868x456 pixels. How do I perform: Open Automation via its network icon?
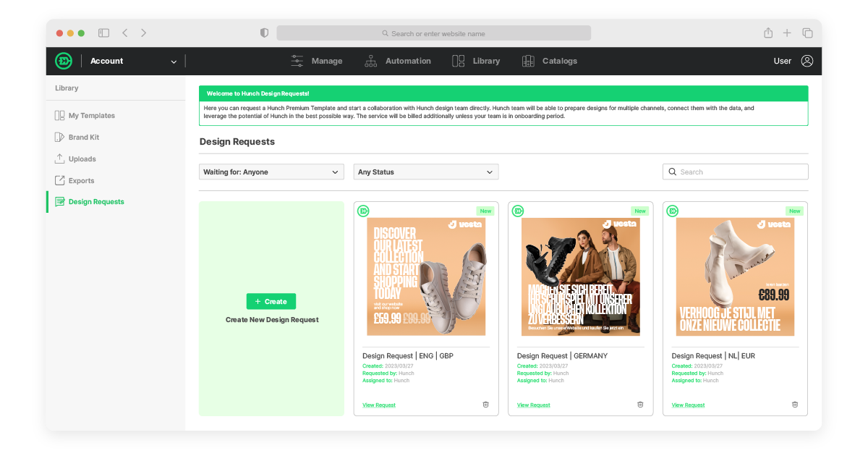click(x=370, y=61)
